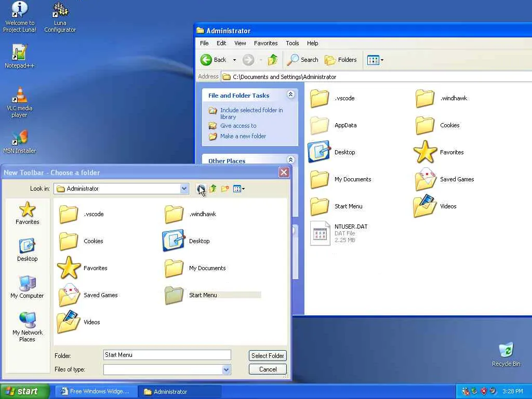Click the Explorer address bar path field
Screen dimensions: 532x399
(x=377, y=77)
